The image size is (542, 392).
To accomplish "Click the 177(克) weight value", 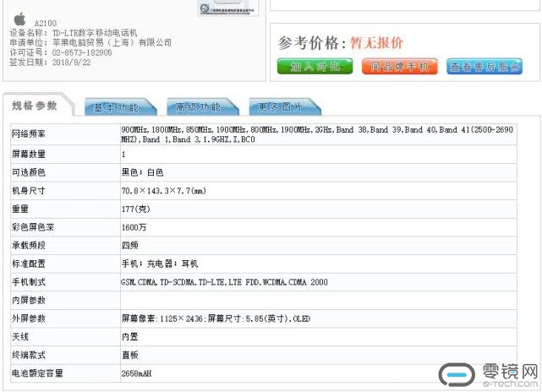I will (x=135, y=209).
